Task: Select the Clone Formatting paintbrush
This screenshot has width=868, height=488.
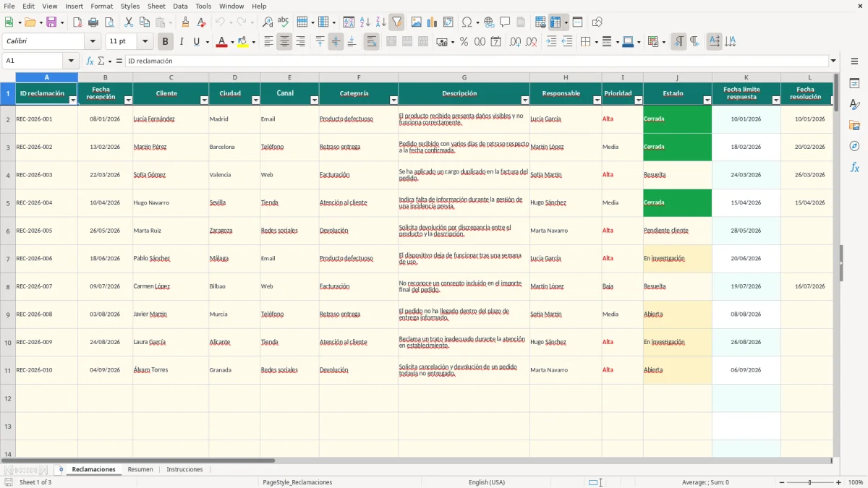Action: click(x=186, y=22)
